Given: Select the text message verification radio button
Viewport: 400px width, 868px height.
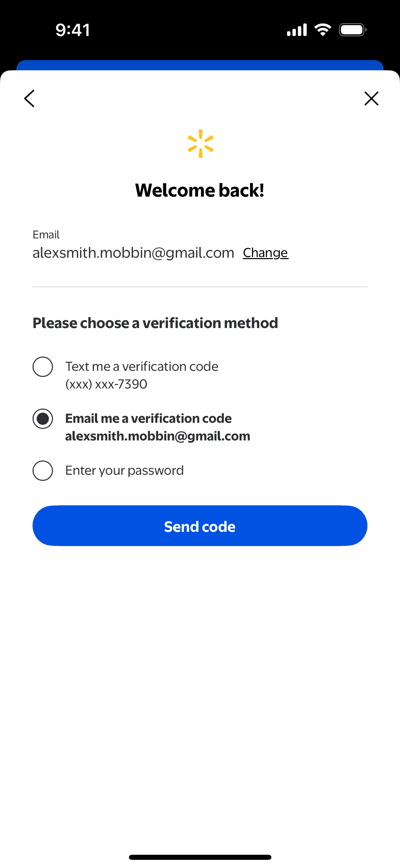Looking at the screenshot, I should (x=43, y=367).
